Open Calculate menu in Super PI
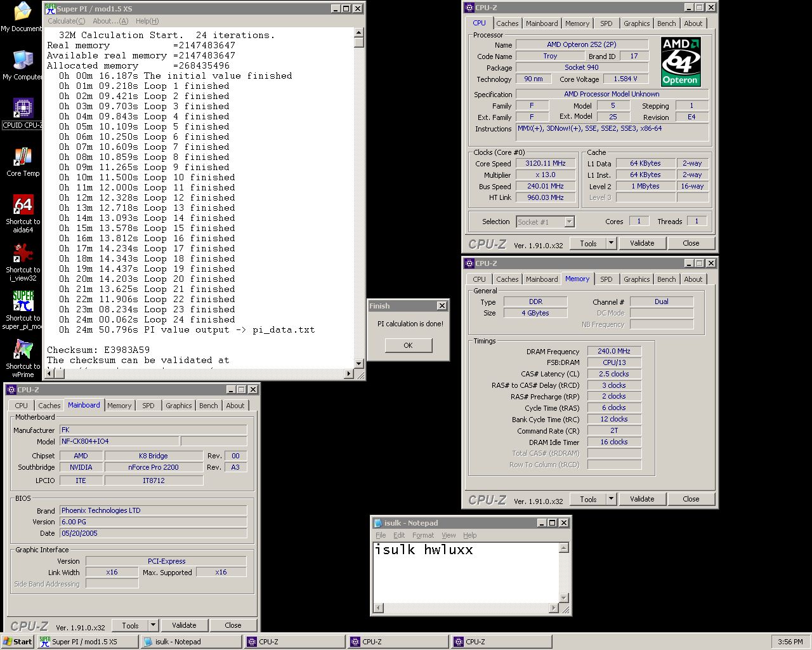 67,21
